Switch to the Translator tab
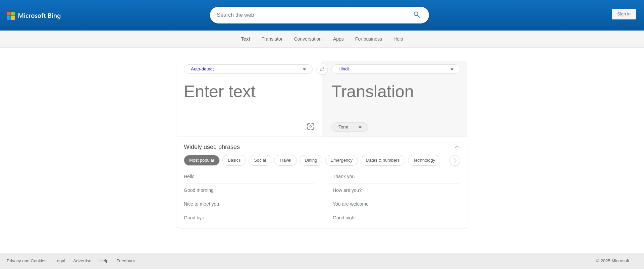644x269 pixels. (272, 39)
